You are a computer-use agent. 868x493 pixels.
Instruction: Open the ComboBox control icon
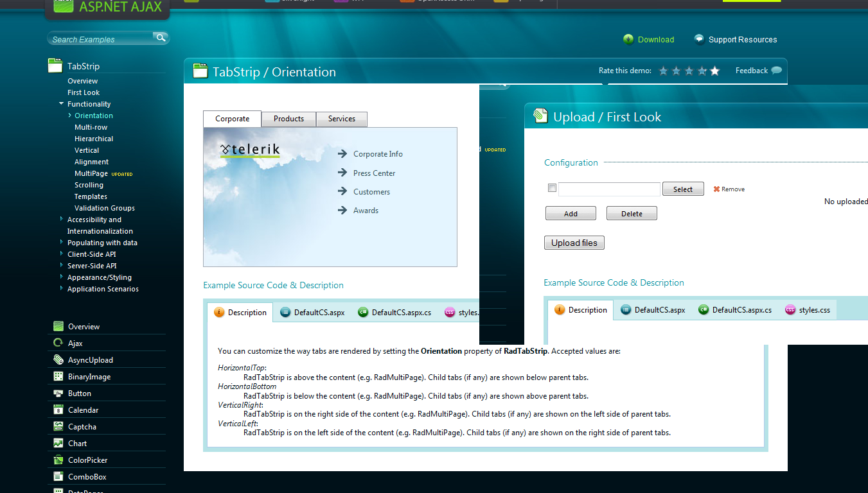(x=58, y=476)
